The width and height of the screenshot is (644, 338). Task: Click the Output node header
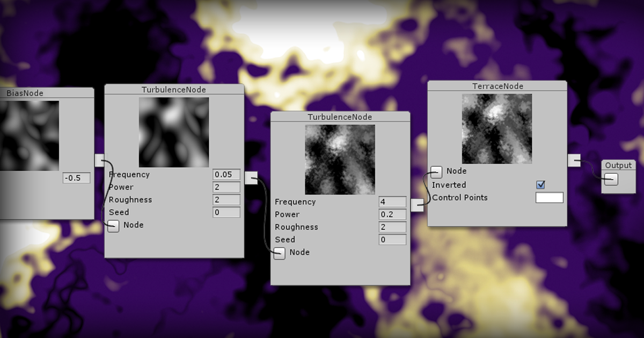618,165
